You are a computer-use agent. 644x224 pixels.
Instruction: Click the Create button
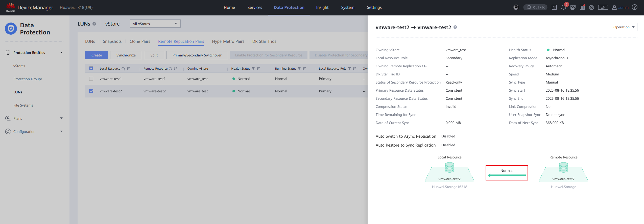pos(97,55)
